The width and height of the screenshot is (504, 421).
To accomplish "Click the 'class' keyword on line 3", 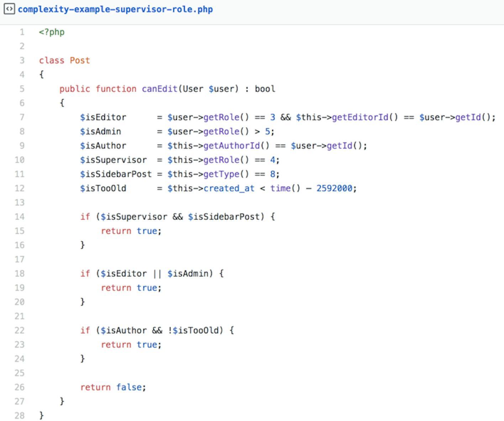I will point(52,60).
